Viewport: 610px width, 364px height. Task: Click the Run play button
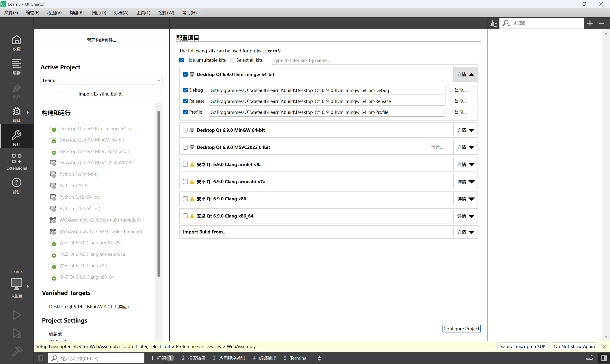17,315
